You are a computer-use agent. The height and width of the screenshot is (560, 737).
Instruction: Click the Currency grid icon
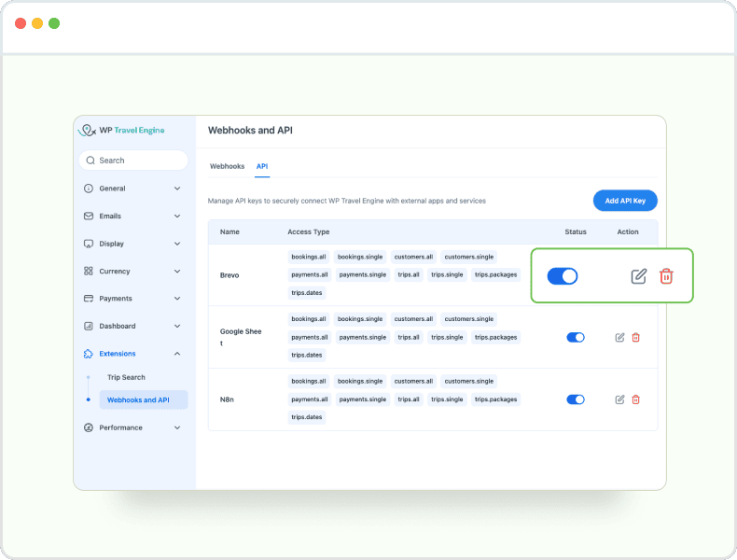click(89, 271)
